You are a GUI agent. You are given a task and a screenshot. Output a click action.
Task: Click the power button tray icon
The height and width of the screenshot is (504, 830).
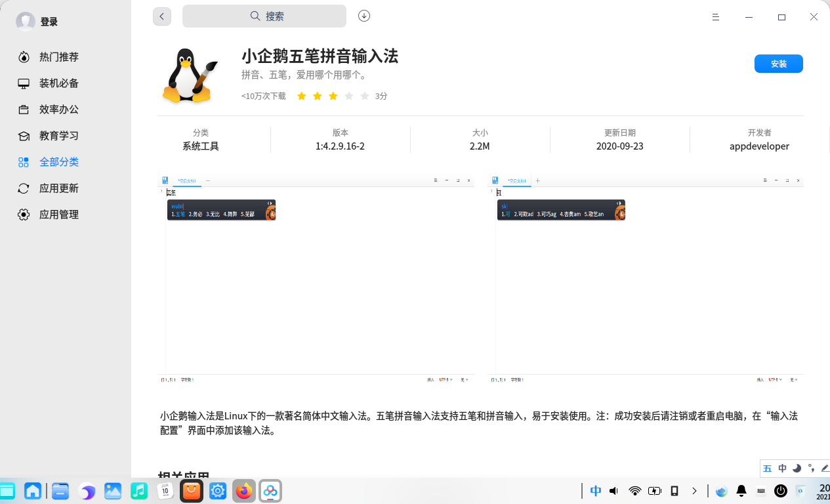(x=781, y=491)
